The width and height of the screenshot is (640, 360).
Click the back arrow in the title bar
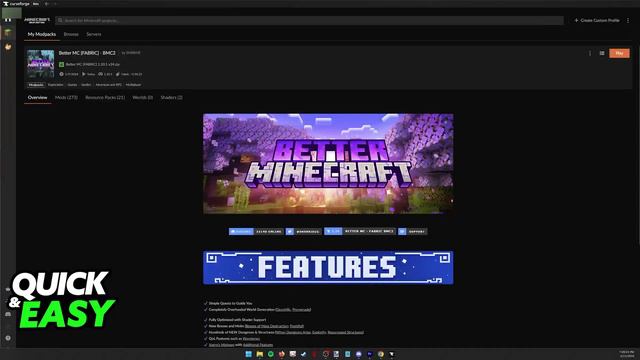point(47,4)
